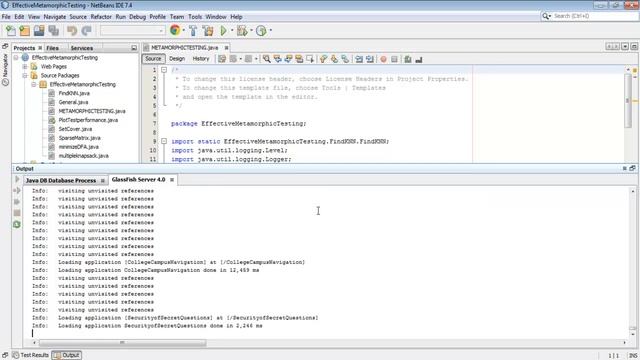Viewport: 640px width, 360px height.
Task: Click the New File toolbar icon
Action: tap(11, 31)
